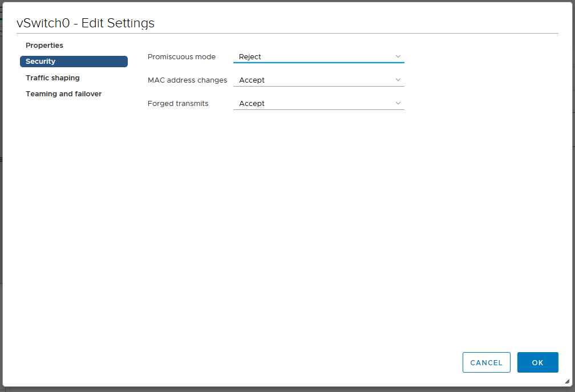Open the MAC address changes dropdown
This screenshot has width=575, height=392.
coord(319,80)
